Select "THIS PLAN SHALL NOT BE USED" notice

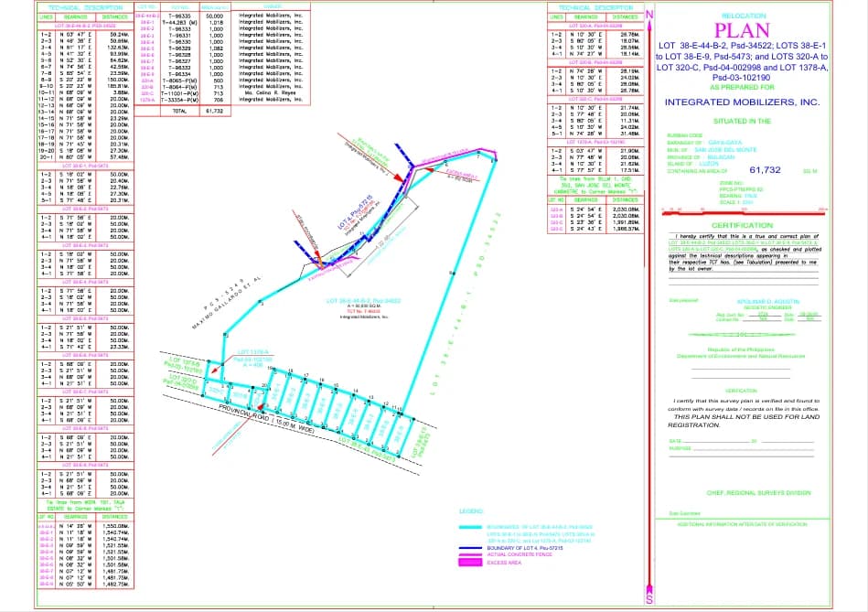[x=744, y=421]
